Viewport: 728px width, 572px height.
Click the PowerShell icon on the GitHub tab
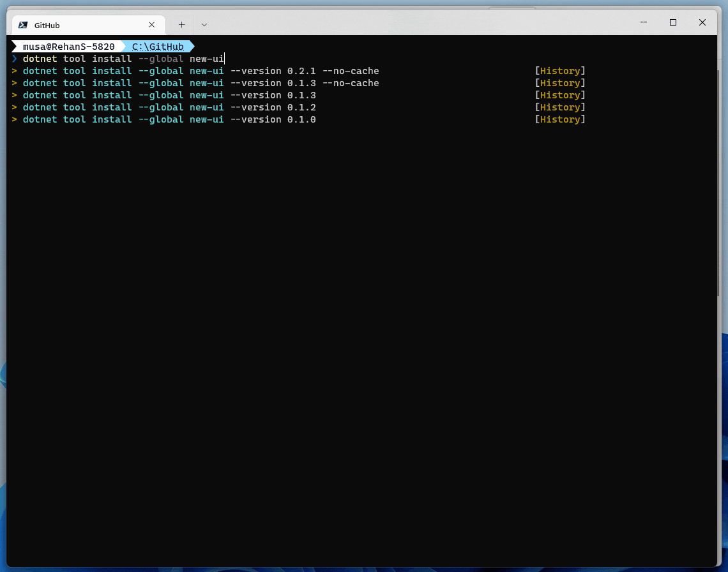23,25
